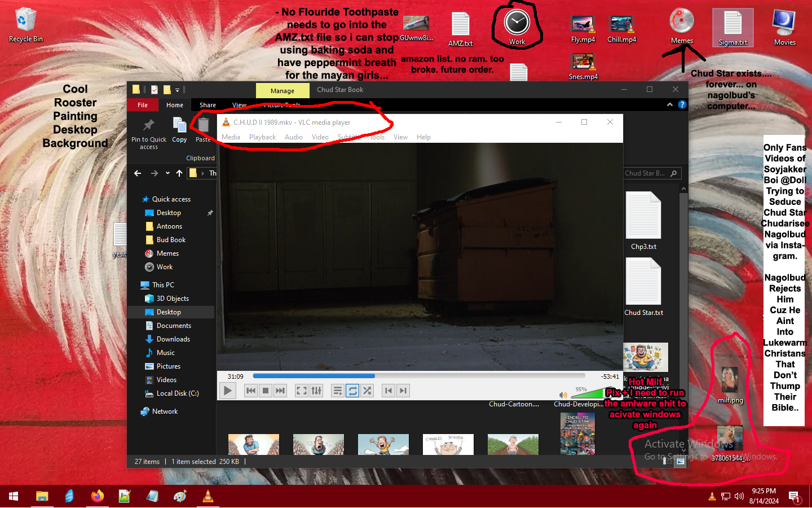Open recent locations dropdown in Explorer
The height and width of the screenshot is (508, 812).
(167, 173)
